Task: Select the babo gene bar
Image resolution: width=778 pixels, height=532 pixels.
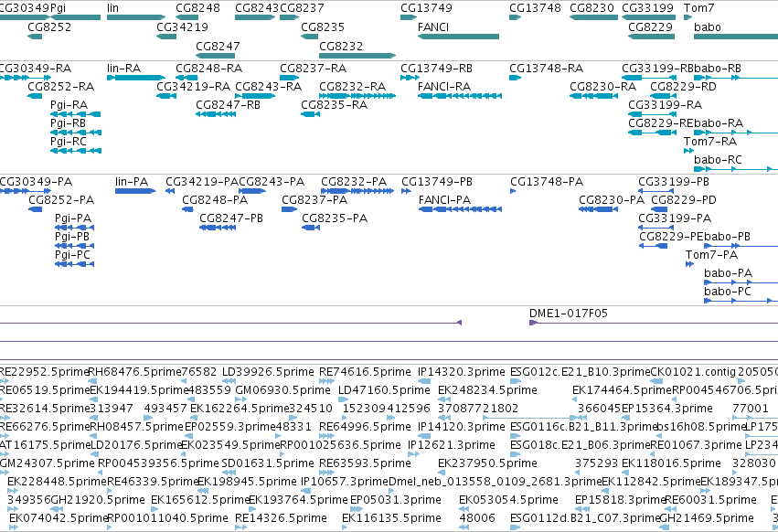Action: pyautogui.click(x=736, y=37)
